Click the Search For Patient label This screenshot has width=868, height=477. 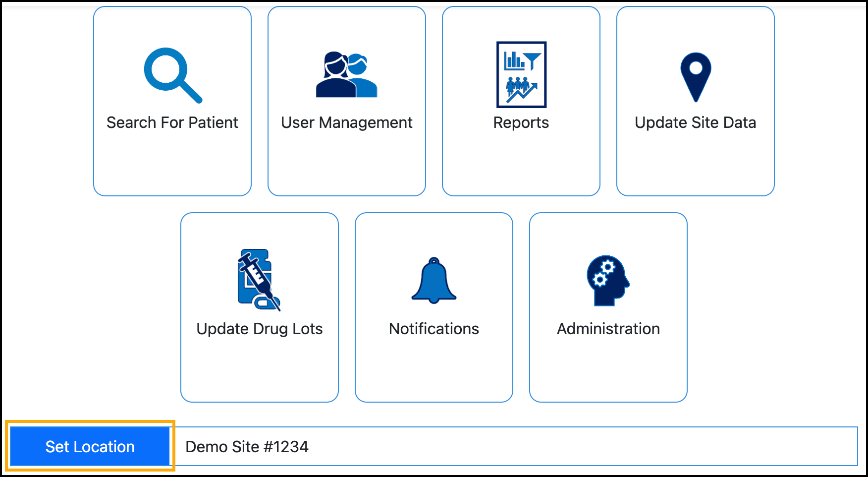coord(172,122)
